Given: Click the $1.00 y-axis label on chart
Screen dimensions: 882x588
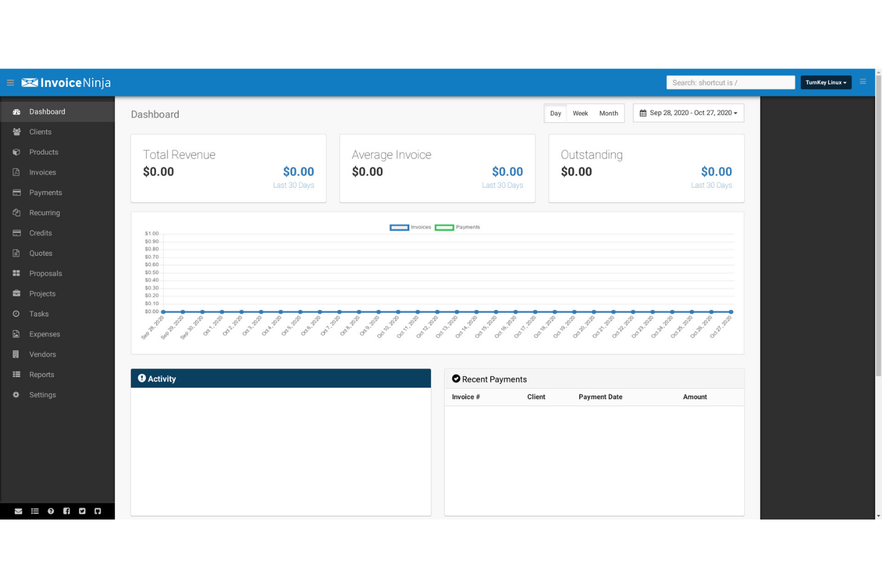Looking at the screenshot, I should [x=152, y=234].
